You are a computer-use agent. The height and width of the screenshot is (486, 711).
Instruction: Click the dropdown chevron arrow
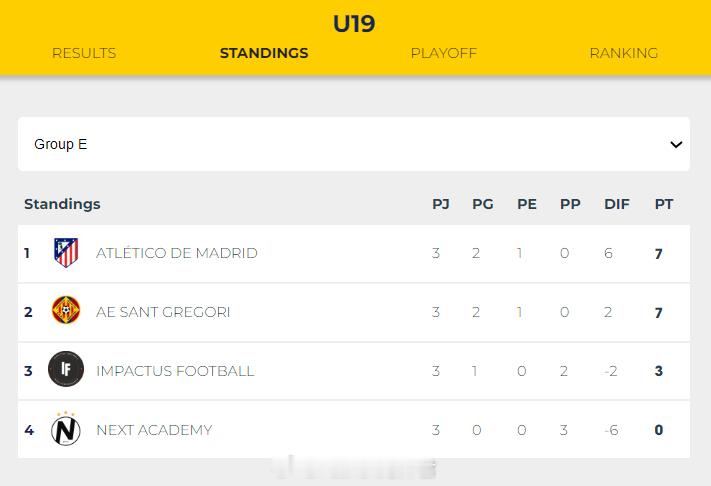[x=676, y=145]
